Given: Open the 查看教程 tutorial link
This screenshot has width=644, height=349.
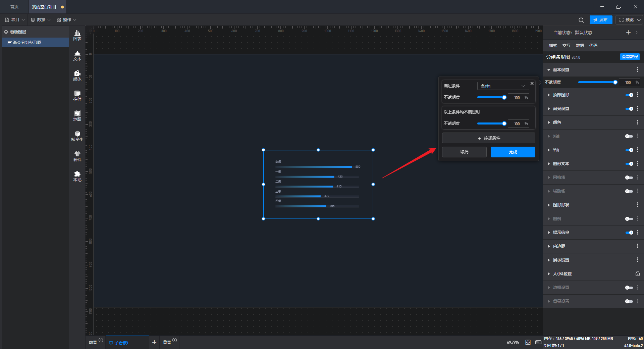Looking at the screenshot, I should click(630, 57).
